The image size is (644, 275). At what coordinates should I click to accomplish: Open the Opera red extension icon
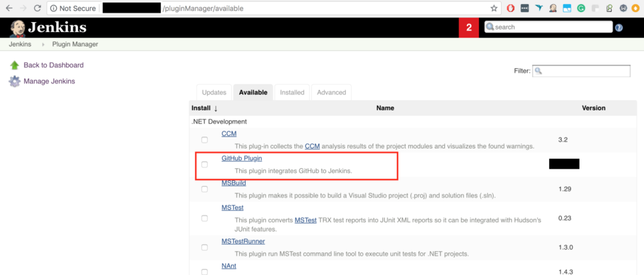tap(510, 8)
